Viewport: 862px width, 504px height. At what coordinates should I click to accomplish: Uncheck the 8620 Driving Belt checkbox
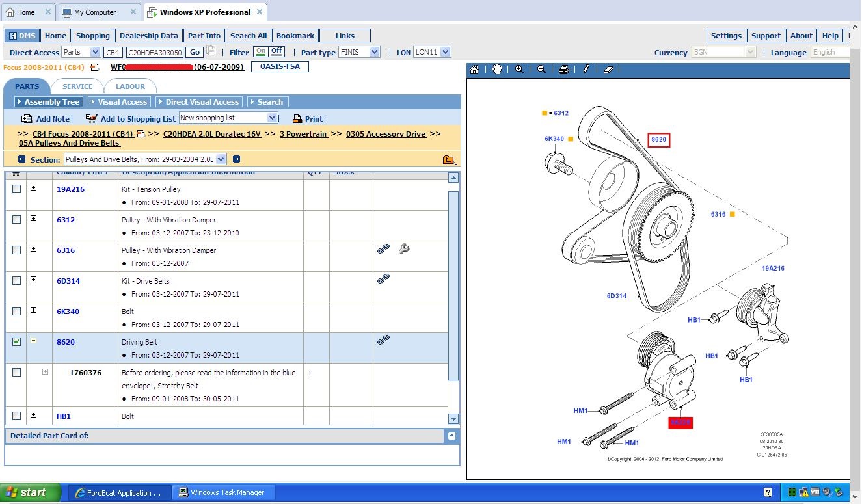(17, 341)
